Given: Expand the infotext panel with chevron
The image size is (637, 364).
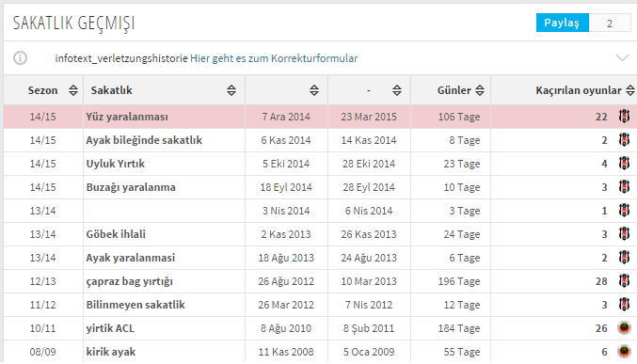Looking at the screenshot, I should click(x=622, y=58).
